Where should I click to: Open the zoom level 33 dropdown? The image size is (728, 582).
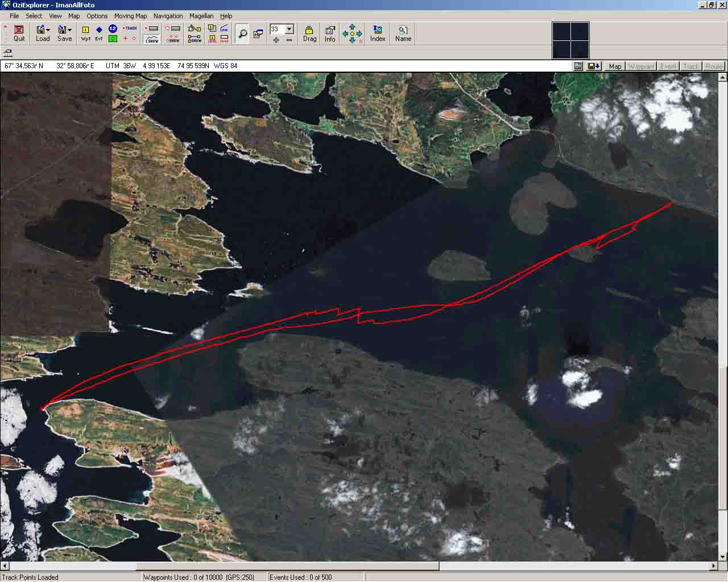coord(289,29)
